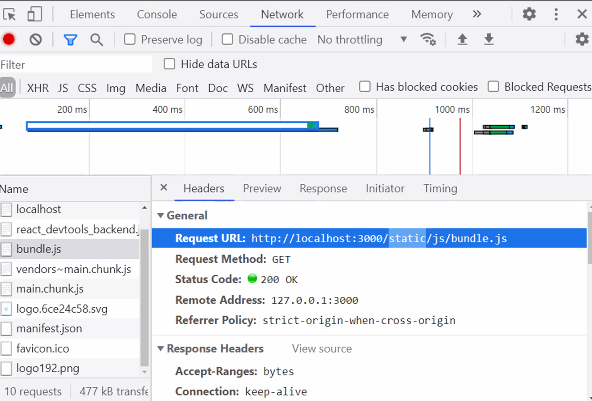Close the request details pane
The width and height of the screenshot is (592, 401).
(163, 188)
